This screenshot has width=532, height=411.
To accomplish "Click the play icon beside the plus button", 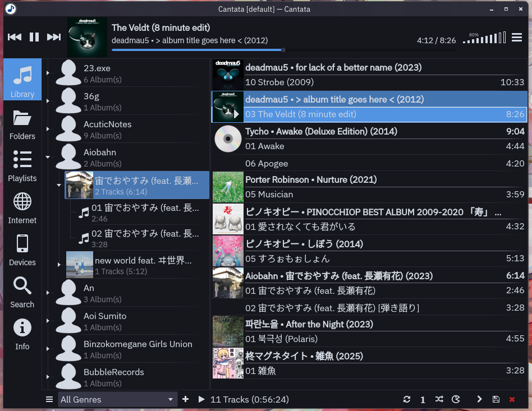I will pyautogui.click(x=201, y=399).
